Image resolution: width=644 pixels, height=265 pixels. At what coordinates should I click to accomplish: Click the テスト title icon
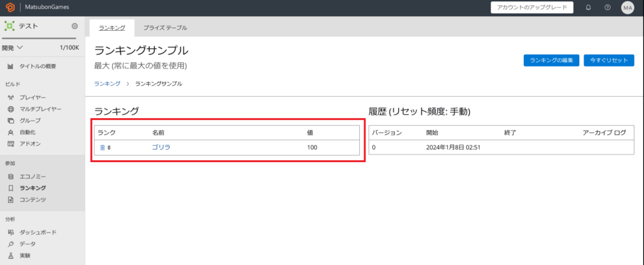[9, 26]
